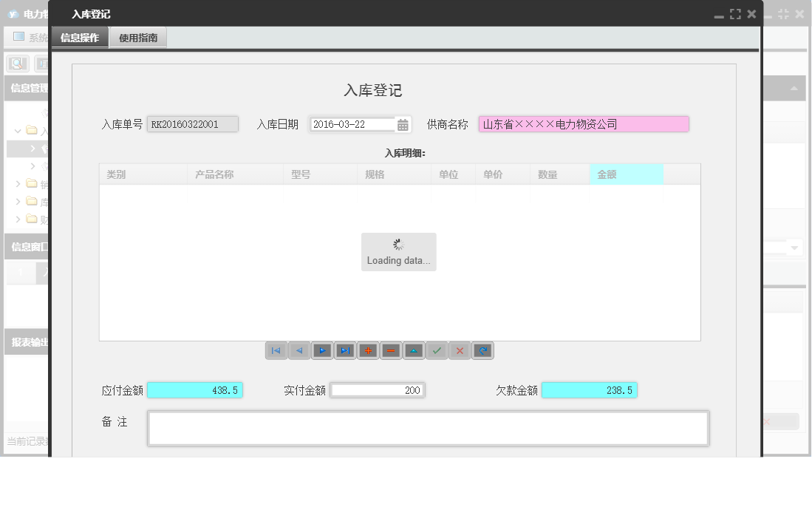This screenshot has height=521, width=812.
Task: Click the triangle edit icon in the record toolbar
Action: click(x=414, y=350)
